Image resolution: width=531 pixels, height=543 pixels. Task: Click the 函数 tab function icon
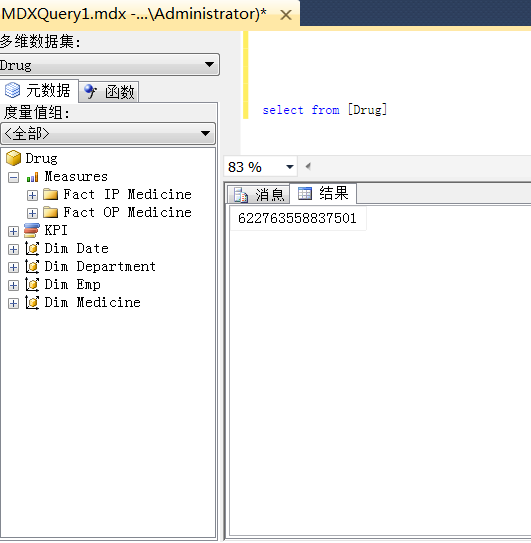tap(90, 91)
